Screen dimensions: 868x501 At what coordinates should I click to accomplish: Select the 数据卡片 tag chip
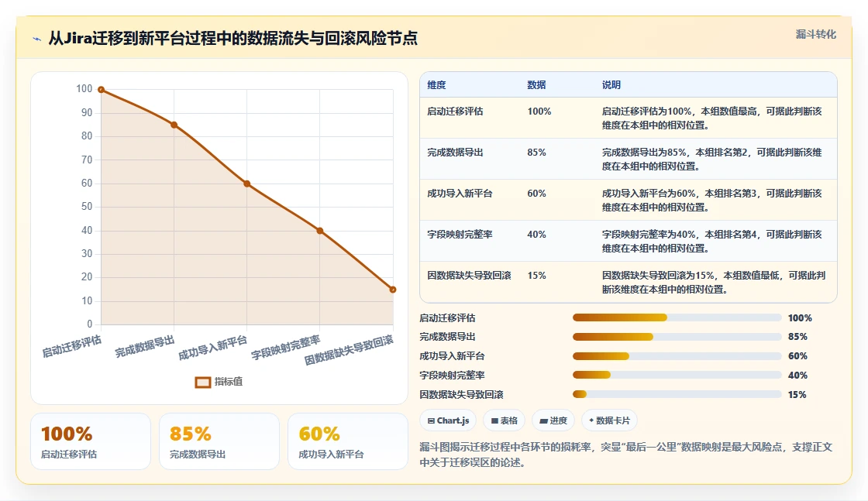pyautogui.click(x=609, y=420)
